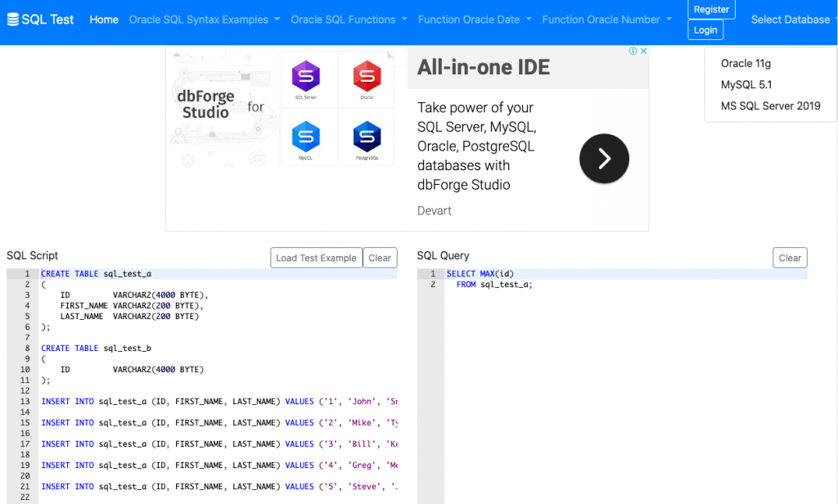This screenshot has height=504, width=838.
Task: Click the dark blue PostgreSQL hexagon icon
Action: tap(367, 136)
